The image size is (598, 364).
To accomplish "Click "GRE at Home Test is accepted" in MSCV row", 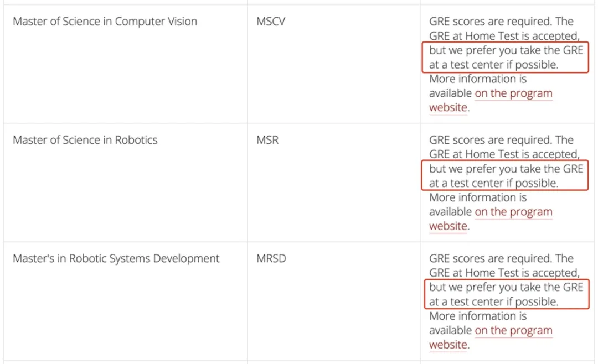I will tap(504, 36).
